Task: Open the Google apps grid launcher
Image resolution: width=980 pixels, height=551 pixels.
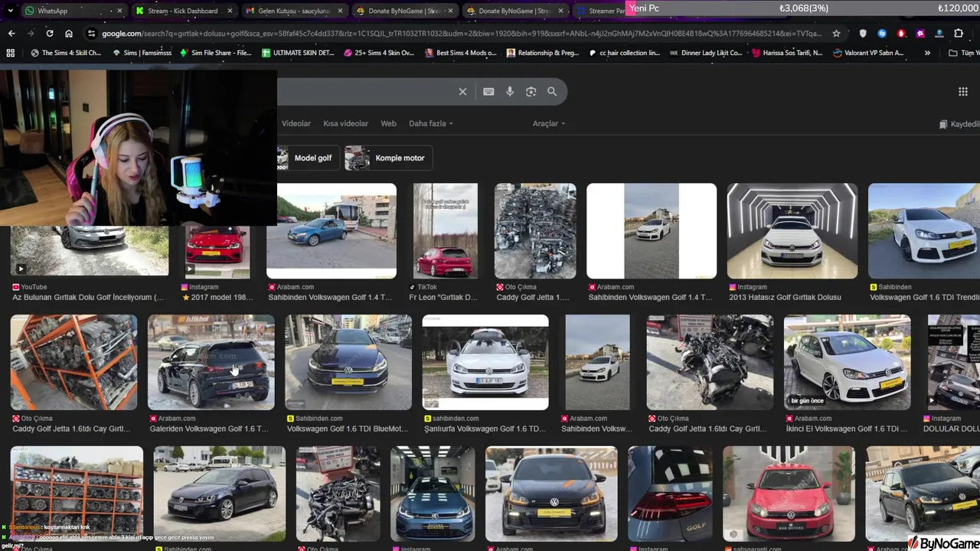Action: point(963,92)
